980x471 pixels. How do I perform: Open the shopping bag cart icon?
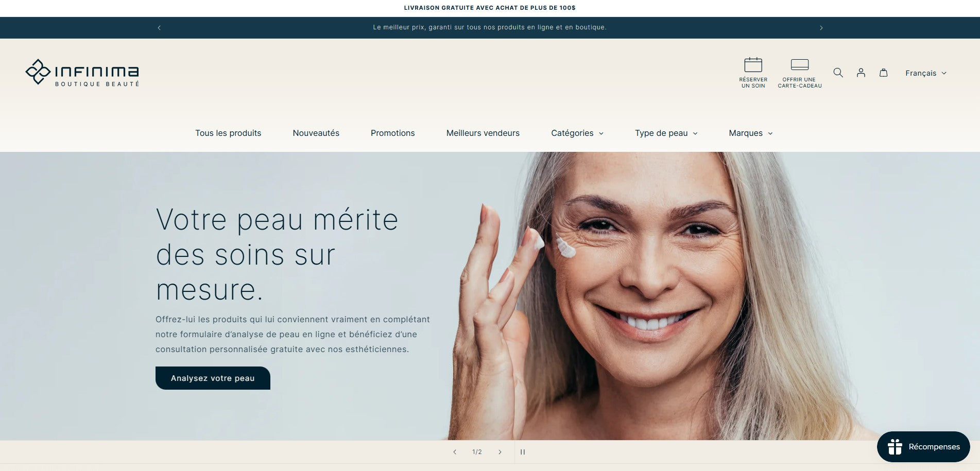(x=883, y=73)
